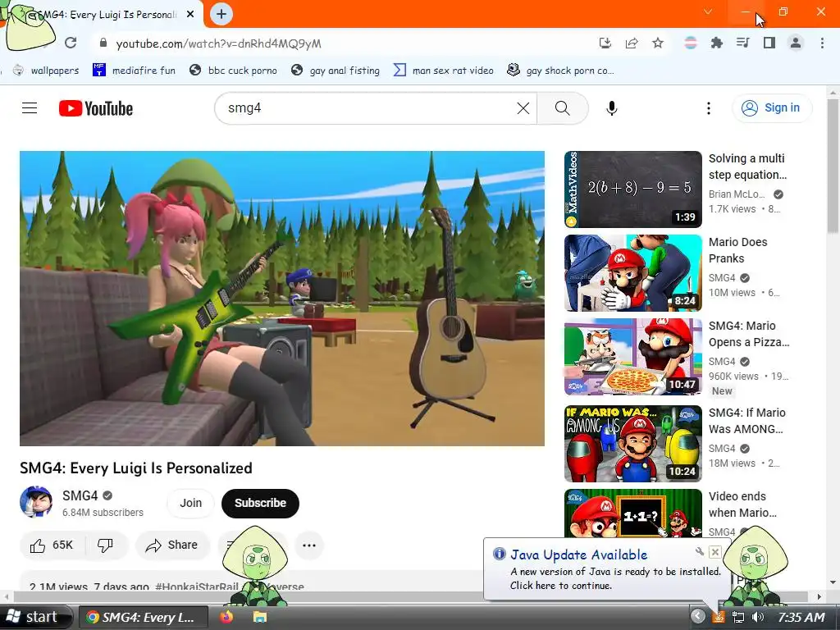The width and height of the screenshot is (840, 630).
Task: Click the page vertical scrollbar
Action: (833, 166)
